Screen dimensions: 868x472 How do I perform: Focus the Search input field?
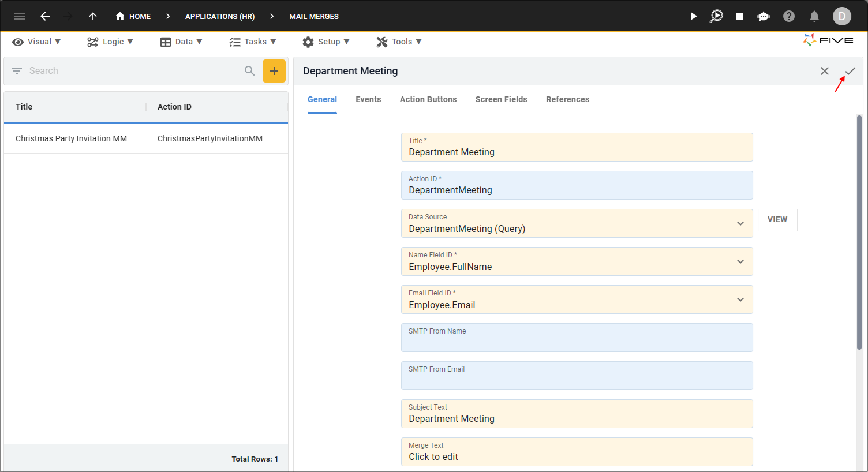(133, 70)
